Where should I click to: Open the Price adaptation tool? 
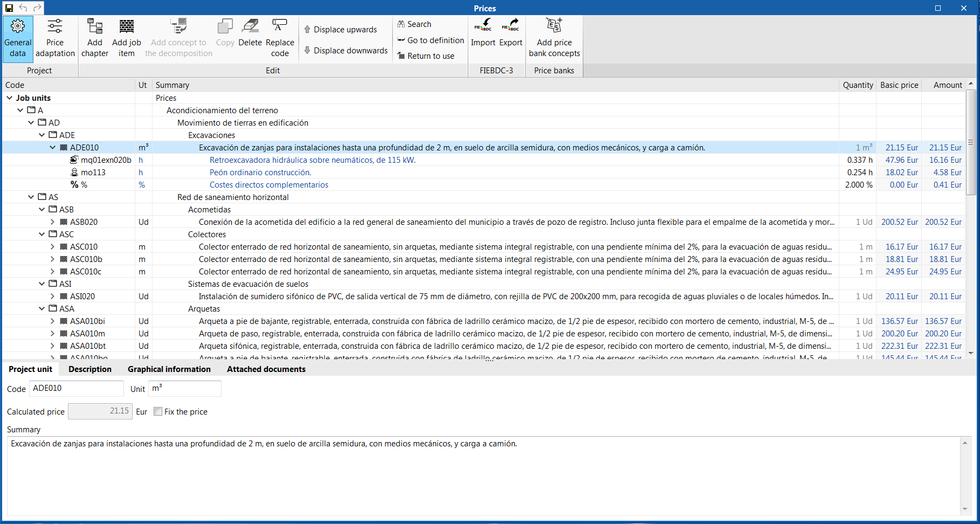tap(54, 39)
